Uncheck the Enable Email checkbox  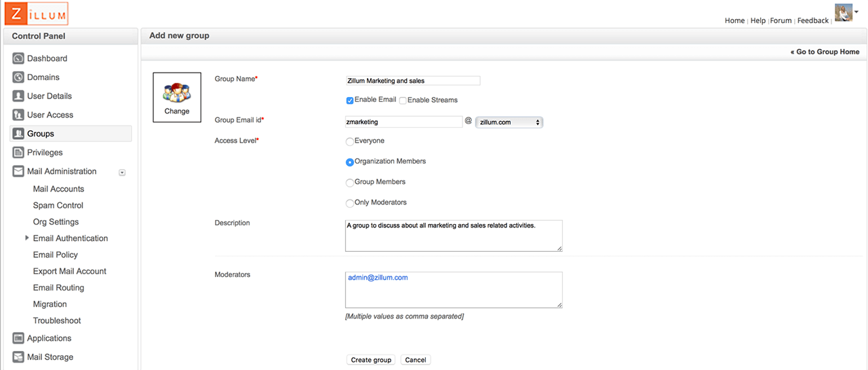[x=350, y=100]
